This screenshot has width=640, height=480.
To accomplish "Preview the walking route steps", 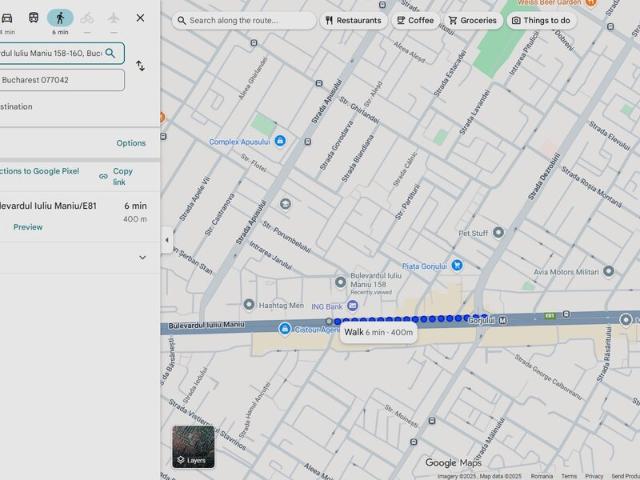I will tap(28, 227).
